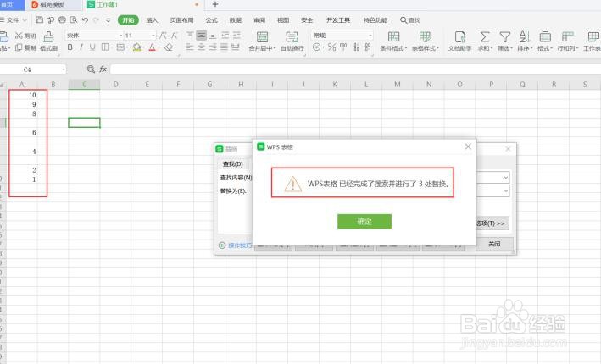Image resolution: width=601 pixels, height=364 pixels.
Task: Open the 特色功能 ribbon tab
Action: [376, 20]
